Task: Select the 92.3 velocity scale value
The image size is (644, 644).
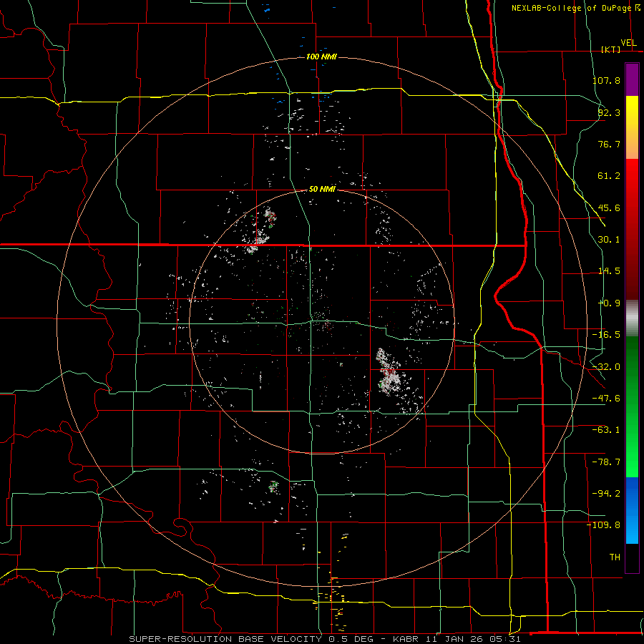Action: click(609, 112)
